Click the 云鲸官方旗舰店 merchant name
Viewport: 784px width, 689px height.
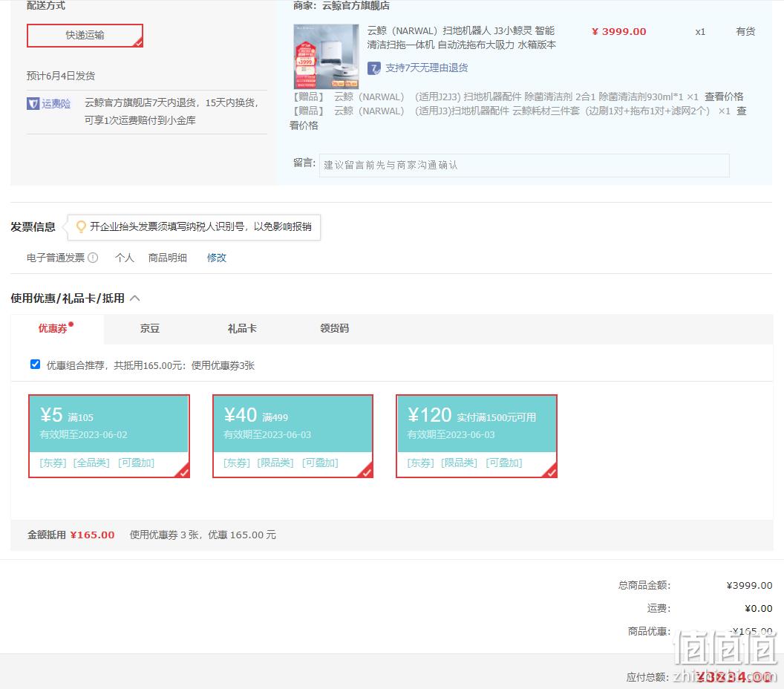pos(356,6)
